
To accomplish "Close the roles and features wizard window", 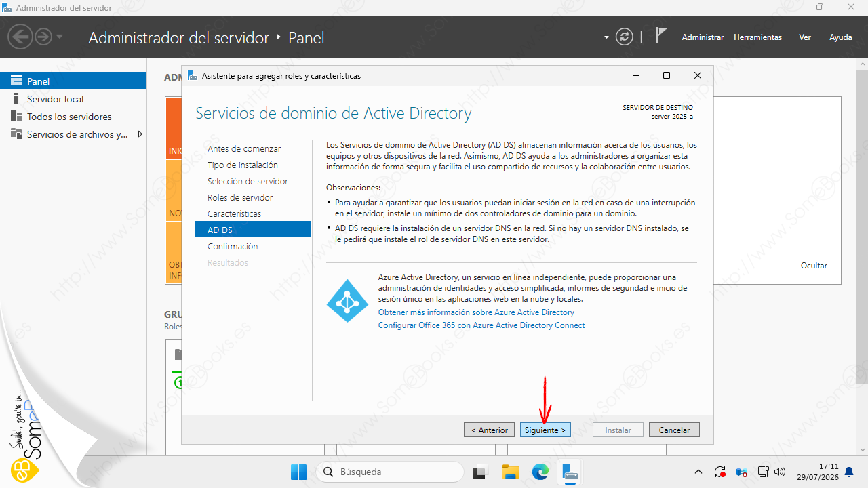I will pyautogui.click(x=698, y=76).
